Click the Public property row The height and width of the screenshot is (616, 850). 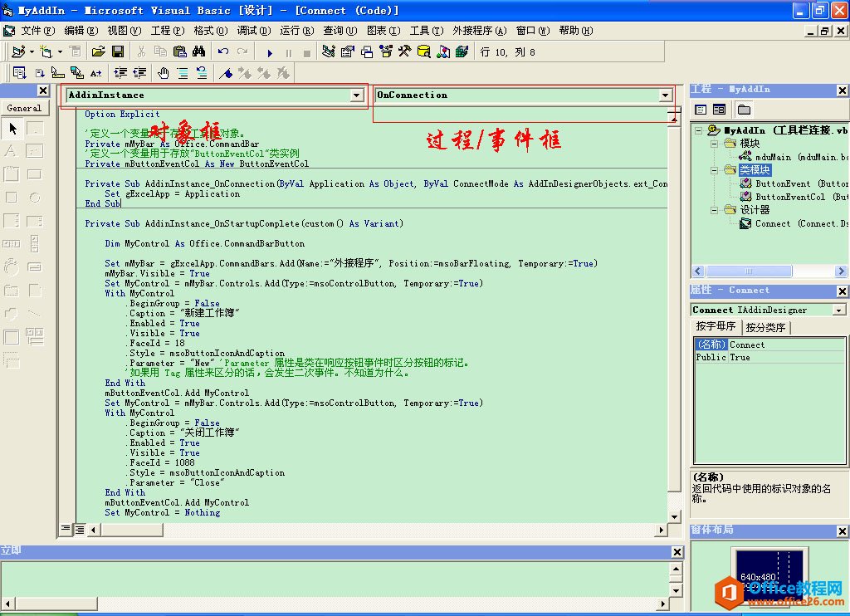pos(769,357)
